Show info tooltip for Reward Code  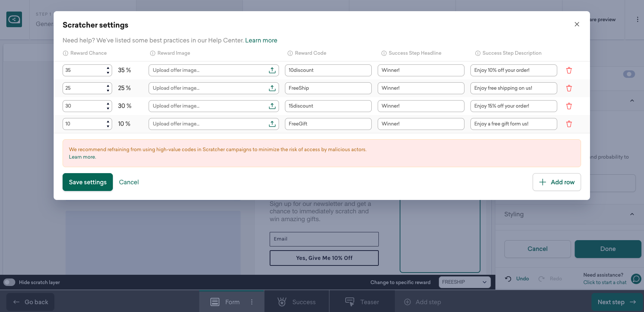point(290,53)
